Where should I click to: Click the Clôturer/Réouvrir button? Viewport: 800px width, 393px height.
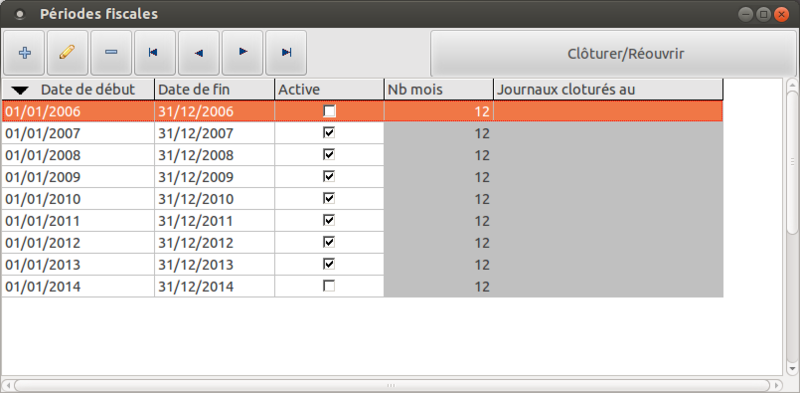point(614,54)
